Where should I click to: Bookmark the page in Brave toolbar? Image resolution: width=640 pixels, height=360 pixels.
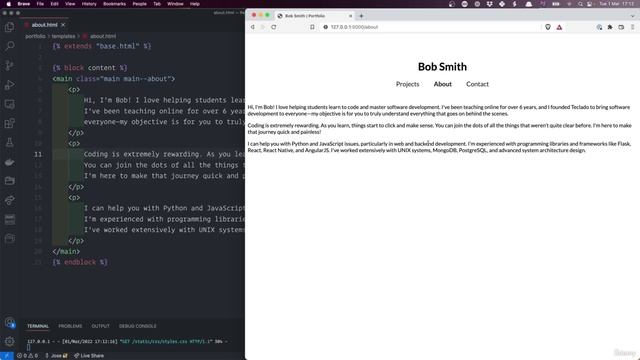pos(312,27)
